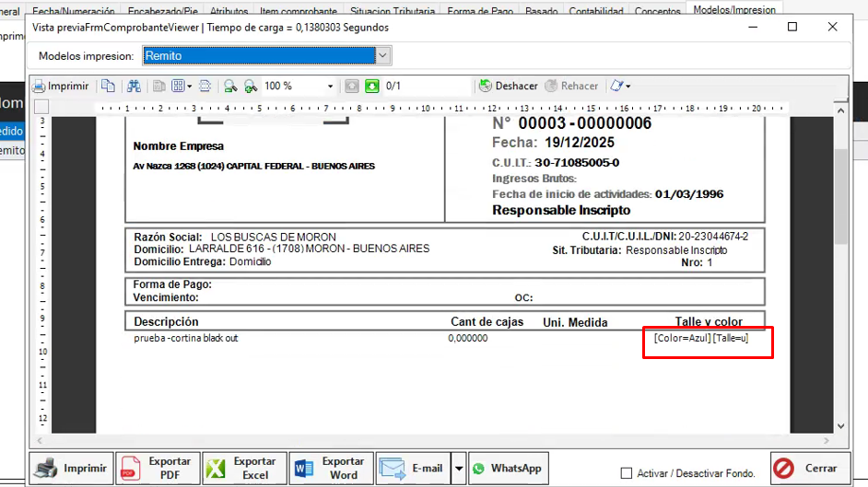Image resolution: width=868 pixels, height=487 pixels.
Task: Click the horizontal scrollbar left arrow
Action: [40, 441]
